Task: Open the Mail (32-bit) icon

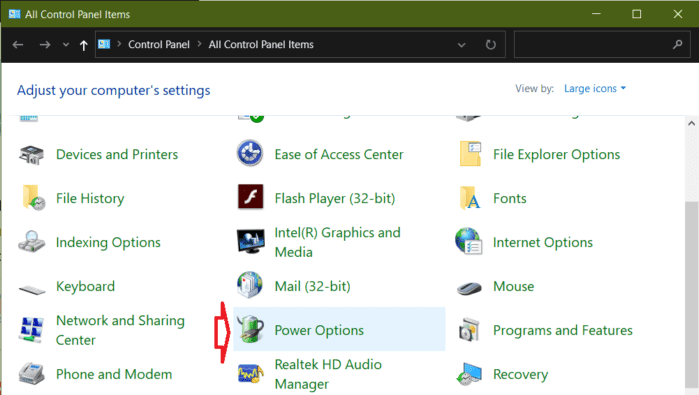Action: (250, 285)
